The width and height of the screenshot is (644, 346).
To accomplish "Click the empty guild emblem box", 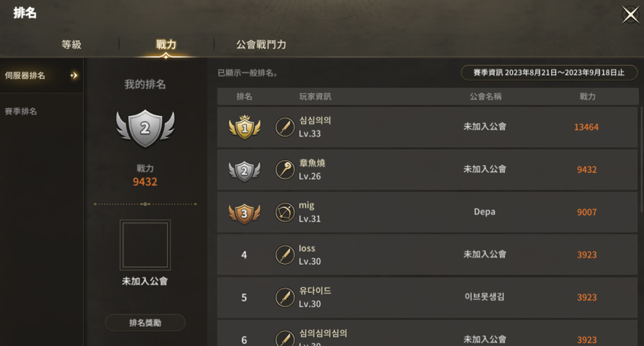I will point(145,245).
